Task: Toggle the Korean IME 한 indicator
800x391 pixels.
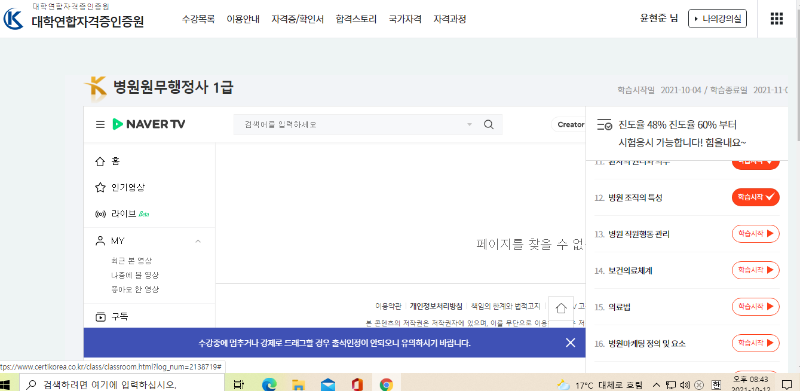Action: click(x=716, y=384)
